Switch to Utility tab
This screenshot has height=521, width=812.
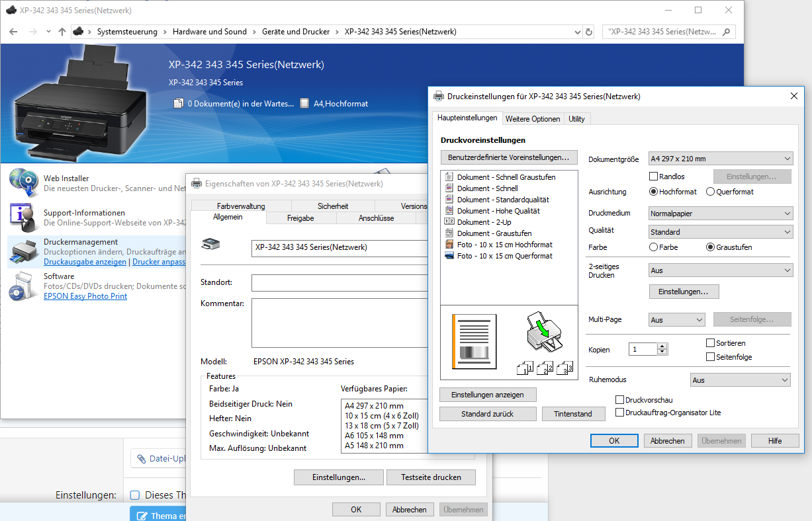pos(576,119)
